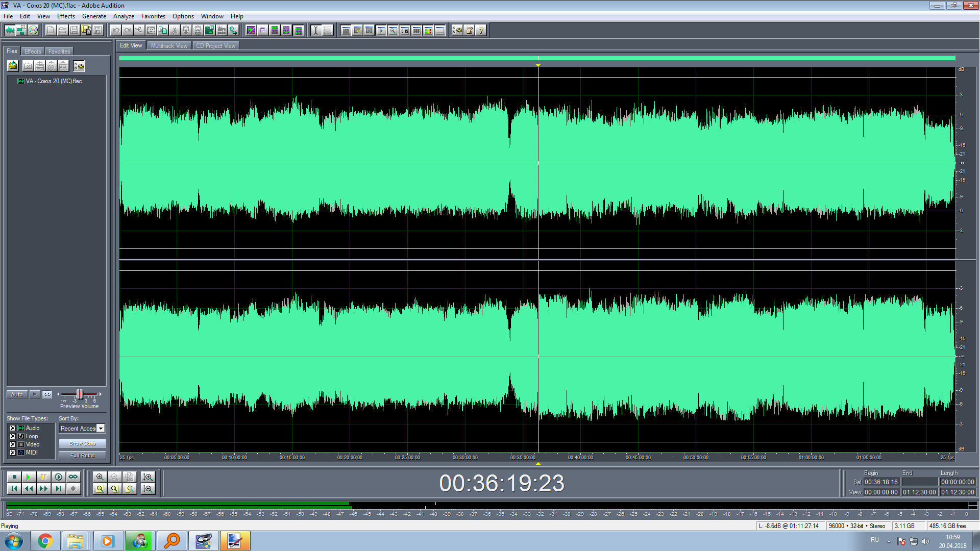Click the Preview Volume slider handle
The width and height of the screenshot is (980, 551).
(x=79, y=394)
